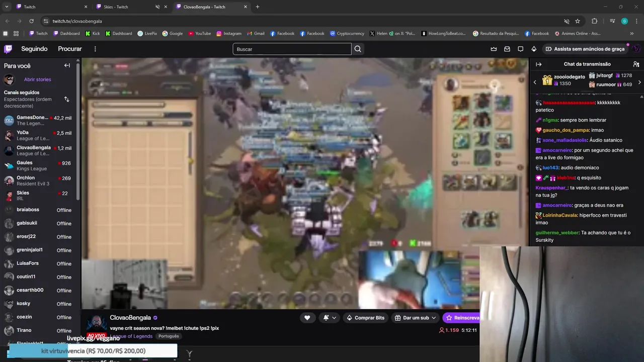Collapse the Para você sidebar

coord(67,65)
